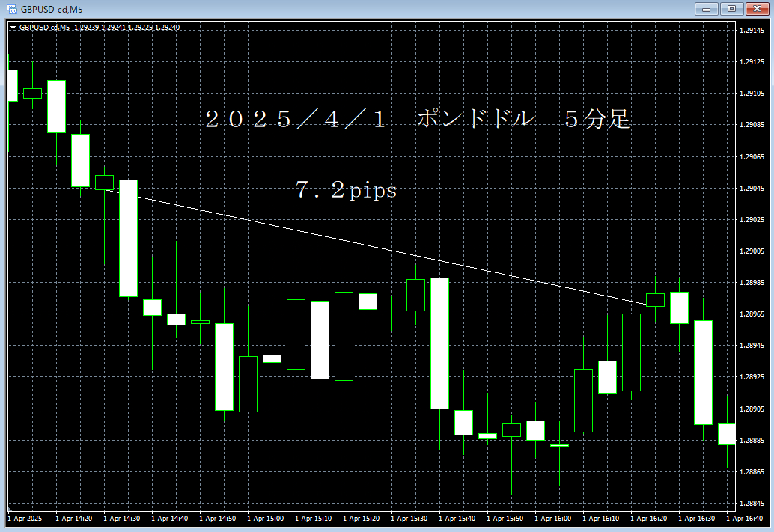
Task: Minimize the GBPUSD-cd,M5 chart window
Action: click(707, 9)
